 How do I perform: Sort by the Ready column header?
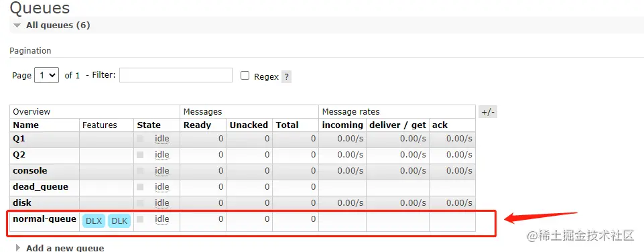(x=197, y=125)
